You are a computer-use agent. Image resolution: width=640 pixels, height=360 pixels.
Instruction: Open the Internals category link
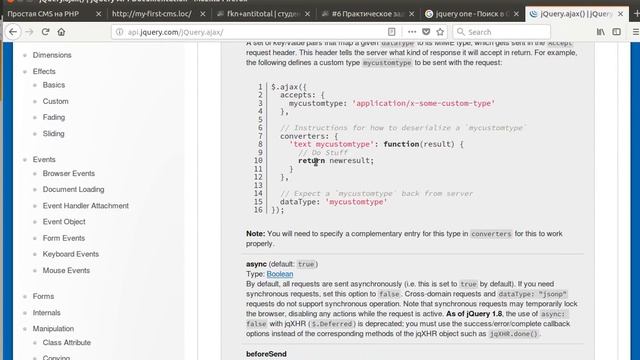tap(47, 313)
